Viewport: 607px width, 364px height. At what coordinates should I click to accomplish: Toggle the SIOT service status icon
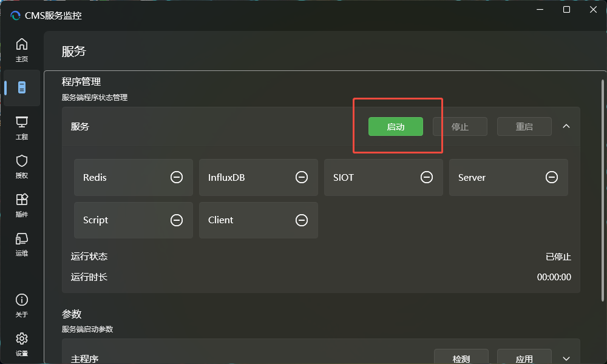pyautogui.click(x=427, y=177)
